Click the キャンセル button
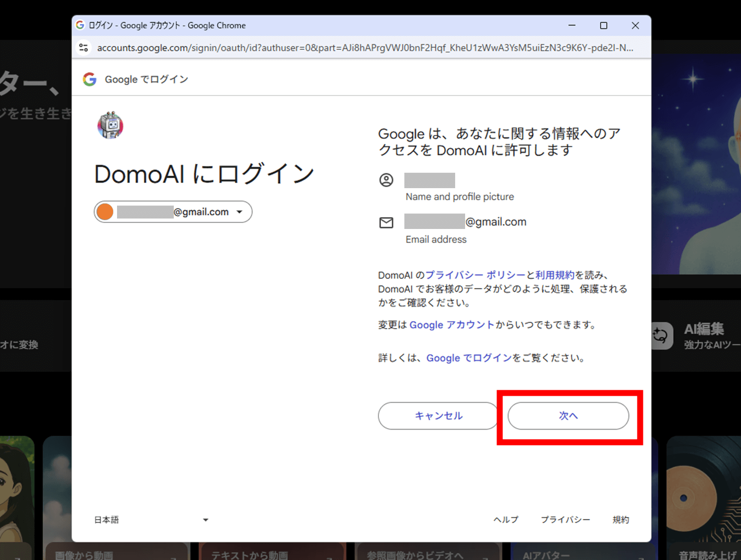 pos(438,416)
